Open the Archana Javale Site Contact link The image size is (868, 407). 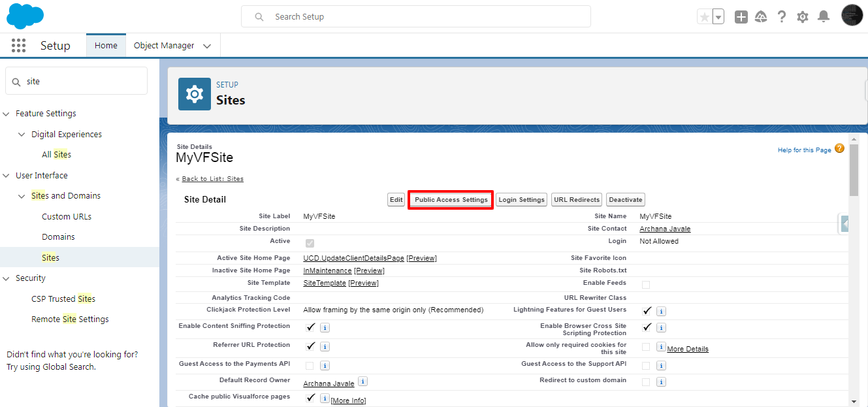coord(665,229)
